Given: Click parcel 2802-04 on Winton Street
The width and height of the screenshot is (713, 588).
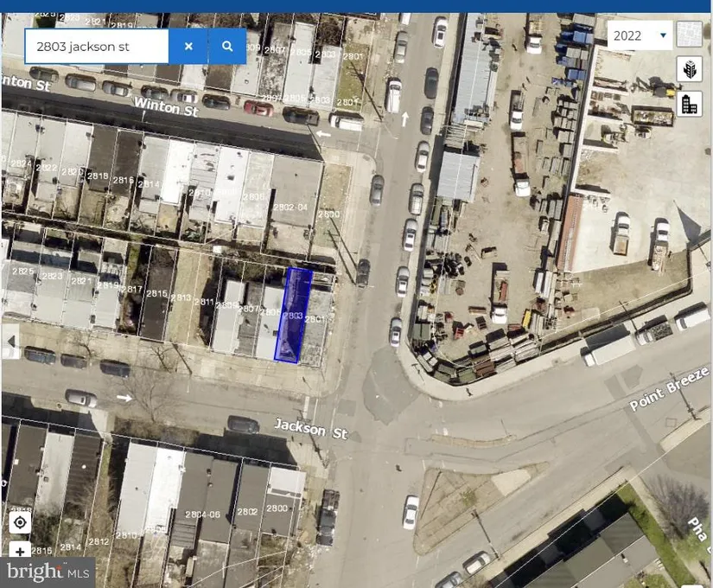Looking at the screenshot, I should [290, 206].
